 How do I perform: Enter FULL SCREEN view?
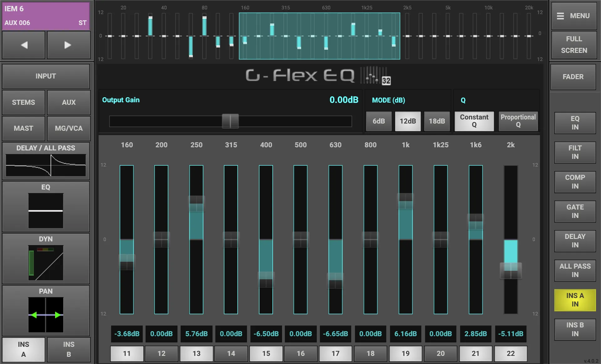pos(574,45)
